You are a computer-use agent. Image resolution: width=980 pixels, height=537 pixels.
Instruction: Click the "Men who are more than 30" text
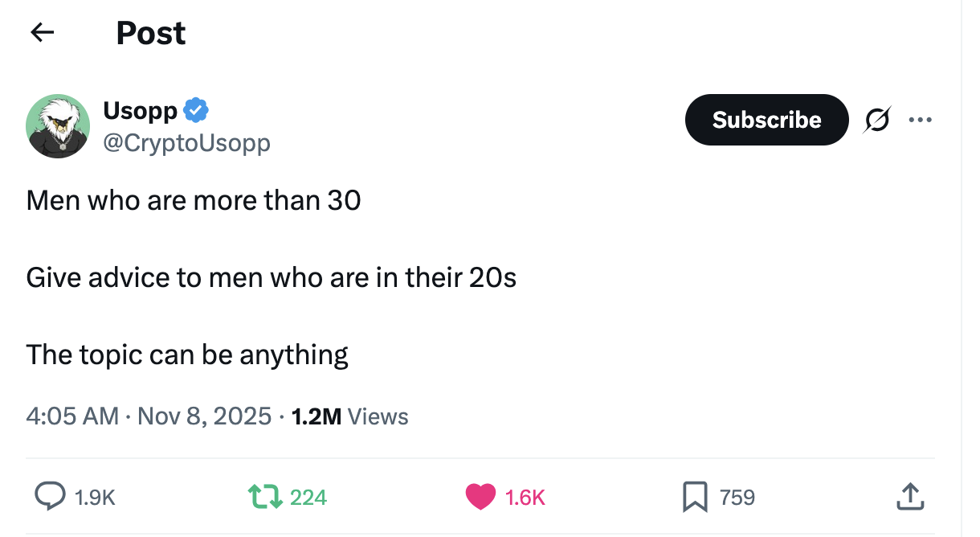194,200
